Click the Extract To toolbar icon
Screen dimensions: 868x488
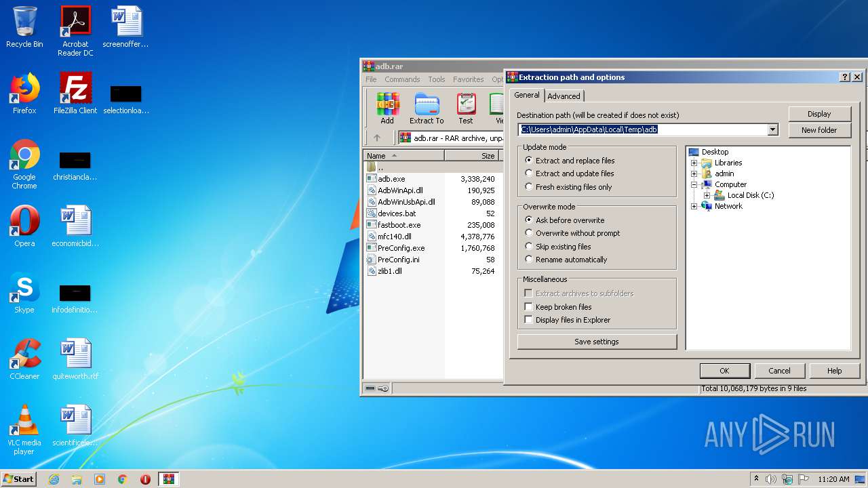click(427, 108)
